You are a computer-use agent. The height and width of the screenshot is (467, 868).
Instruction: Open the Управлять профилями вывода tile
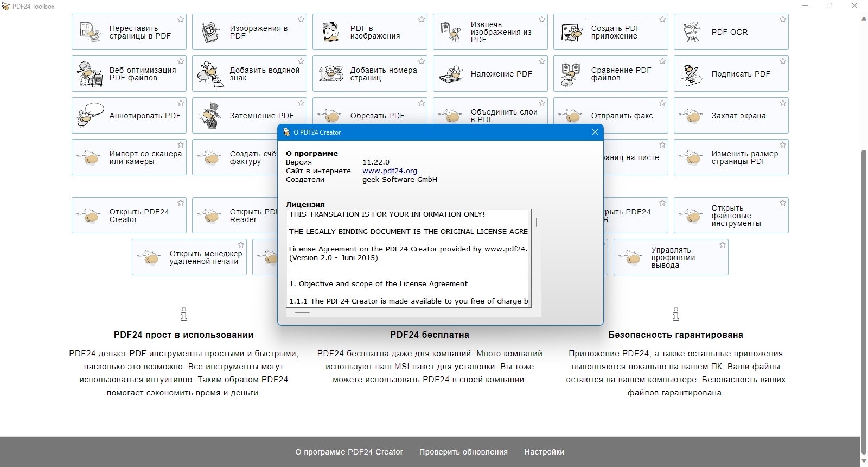671,257
